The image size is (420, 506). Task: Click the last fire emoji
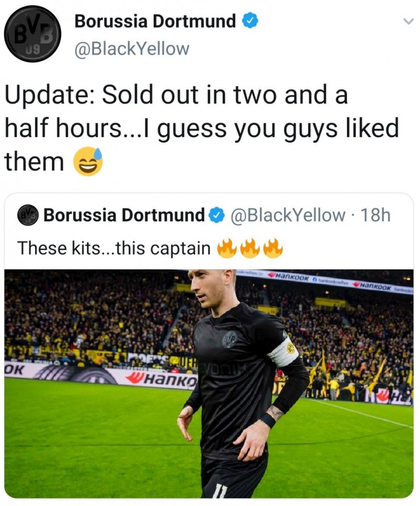(x=273, y=248)
